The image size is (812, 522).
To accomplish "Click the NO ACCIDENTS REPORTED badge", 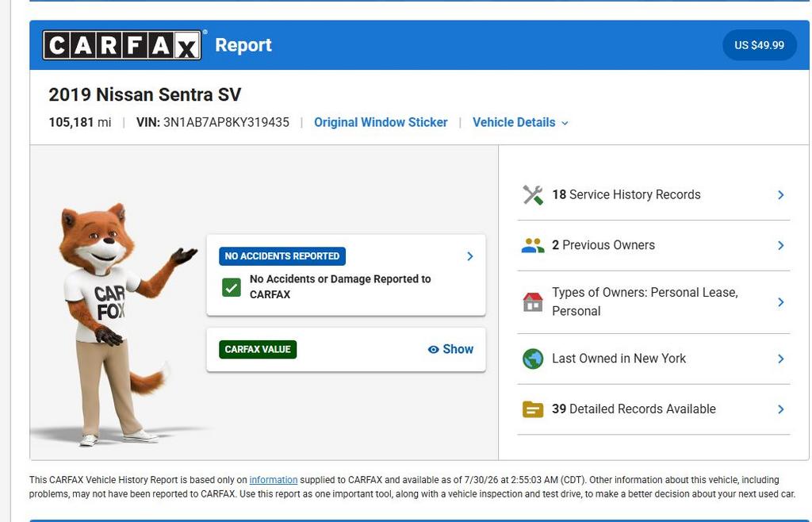I will pos(282,256).
